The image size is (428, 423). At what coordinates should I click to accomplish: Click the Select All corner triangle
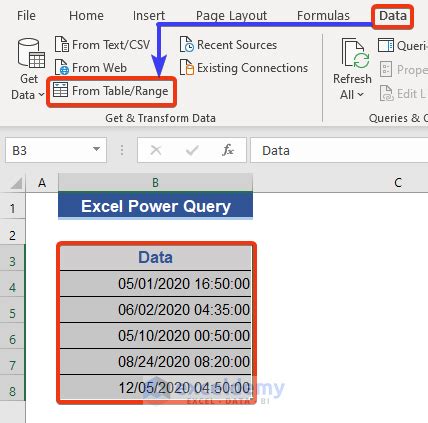pyautogui.click(x=17, y=183)
